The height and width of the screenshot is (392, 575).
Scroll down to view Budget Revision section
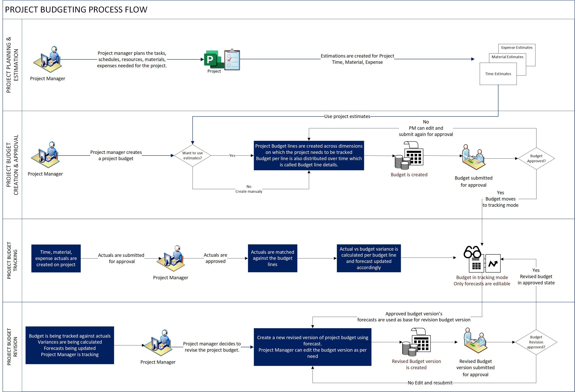coord(13,345)
